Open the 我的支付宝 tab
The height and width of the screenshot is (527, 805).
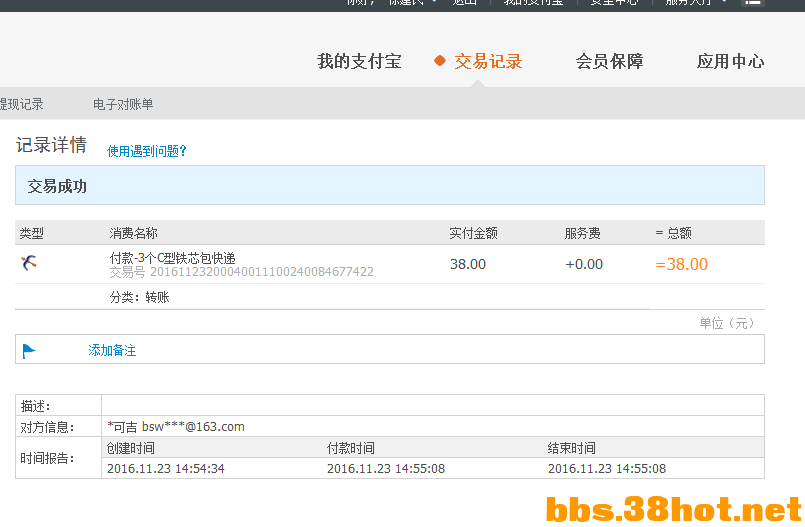pyautogui.click(x=359, y=62)
